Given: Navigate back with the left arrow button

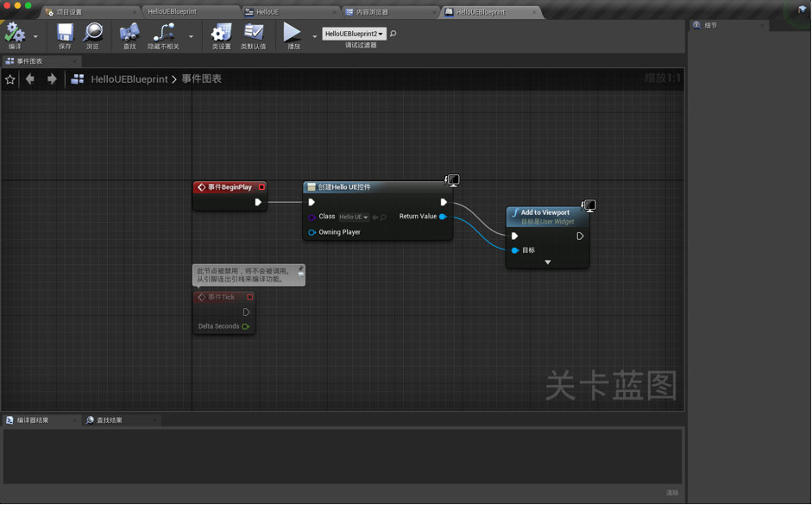Looking at the screenshot, I should click(x=30, y=79).
